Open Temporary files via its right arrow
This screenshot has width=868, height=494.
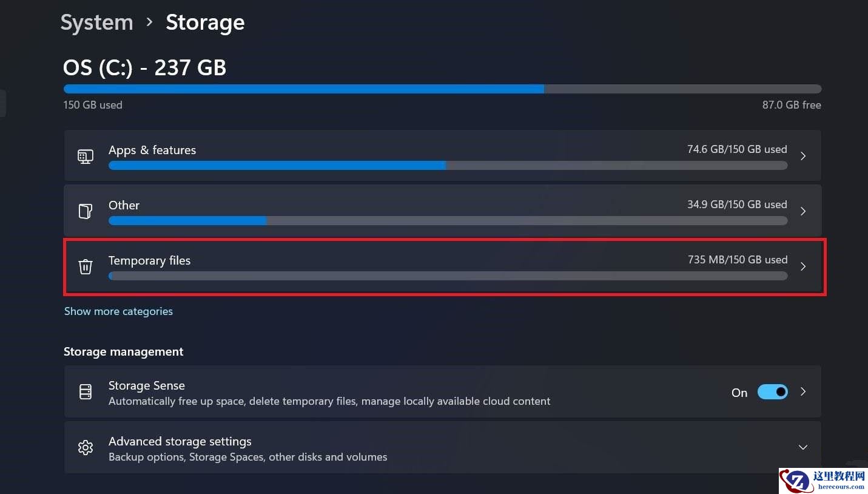click(x=802, y=266)
